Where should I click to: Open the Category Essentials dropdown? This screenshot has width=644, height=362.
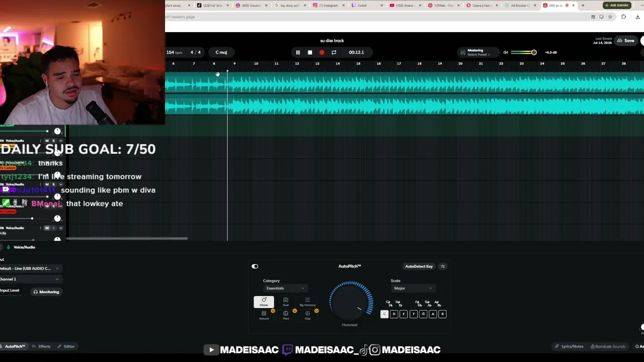[x=285, y=288]
